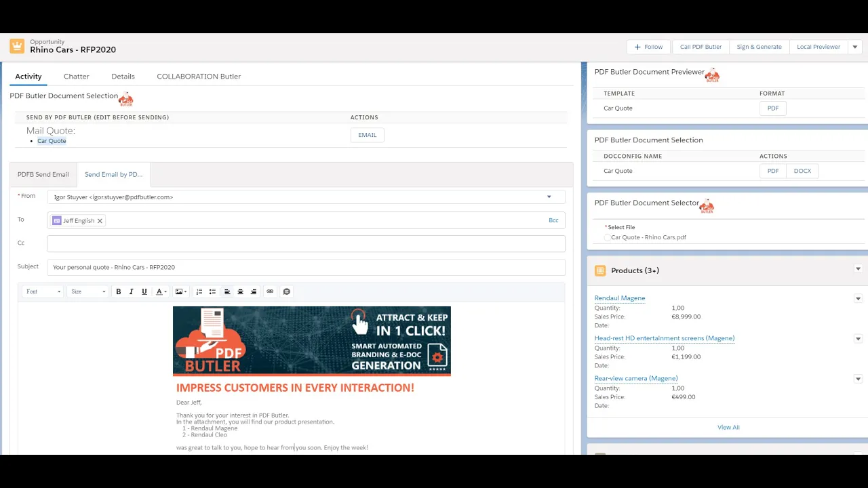Image resolution: width=868 pixels, height=488 pixels.
Task: Open the From address dropdown
Action: pos(549,197)
